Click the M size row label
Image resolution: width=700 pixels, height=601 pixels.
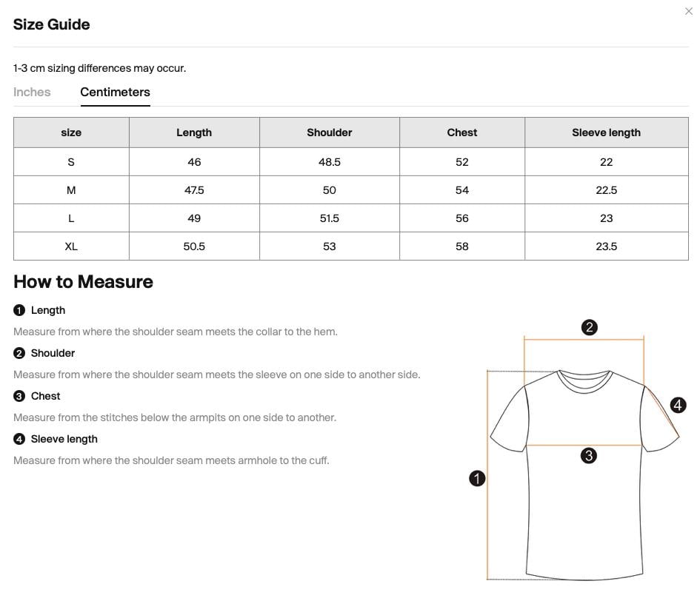(71, 190)
